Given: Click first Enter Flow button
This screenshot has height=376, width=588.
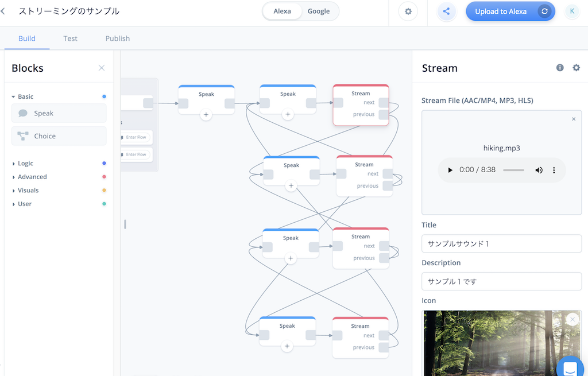Looking at the screenshot, I should click(136, 137).
